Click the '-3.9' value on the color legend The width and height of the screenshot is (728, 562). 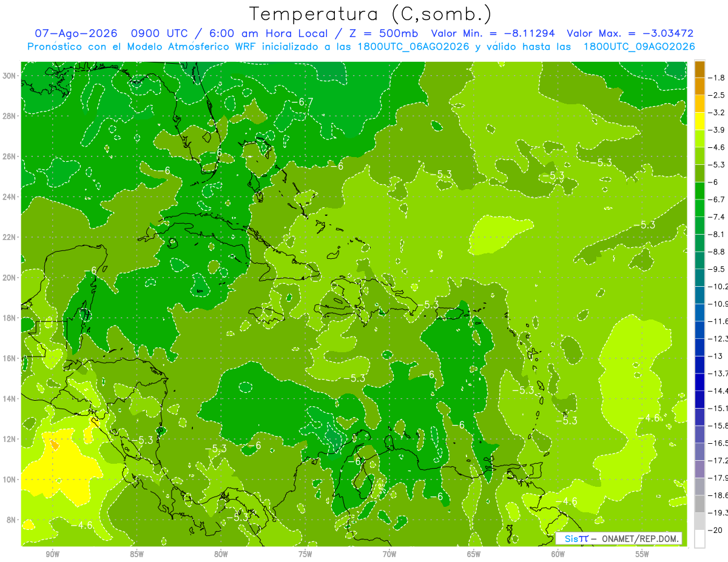coord(716,130)
